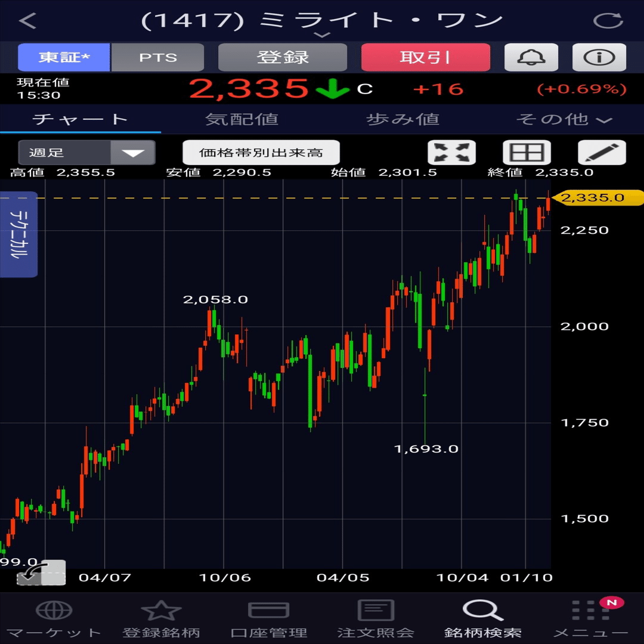Tap the red 取引 button
This screenshot has height=644, width=644.
426,57
